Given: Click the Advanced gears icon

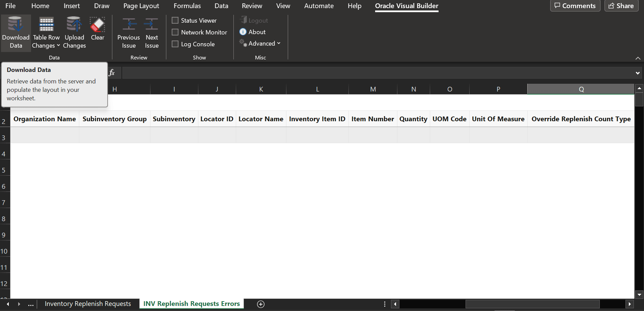Looking at the screenshot, I should point(243,43).
